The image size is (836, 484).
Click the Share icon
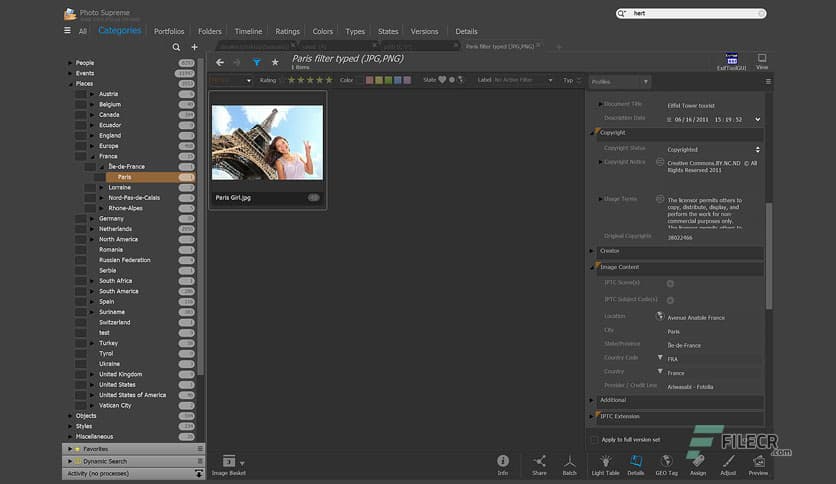tap(539, 463)
